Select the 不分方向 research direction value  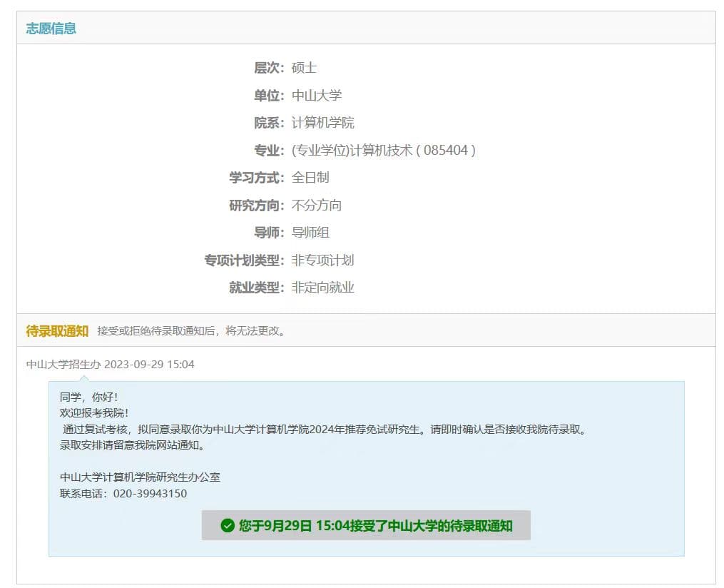(x=316, y=205)
